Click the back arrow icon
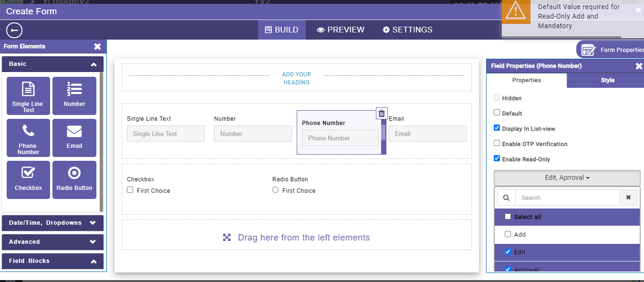 pos(14,31)
